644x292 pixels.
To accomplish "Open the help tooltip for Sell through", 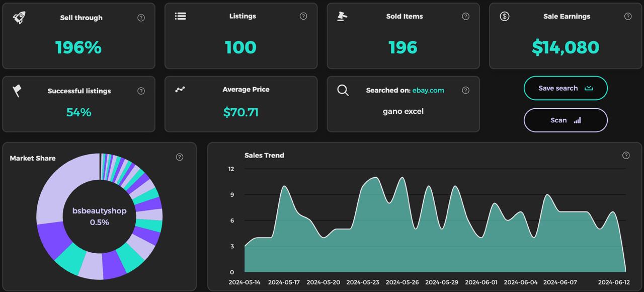I will point(141,18).
